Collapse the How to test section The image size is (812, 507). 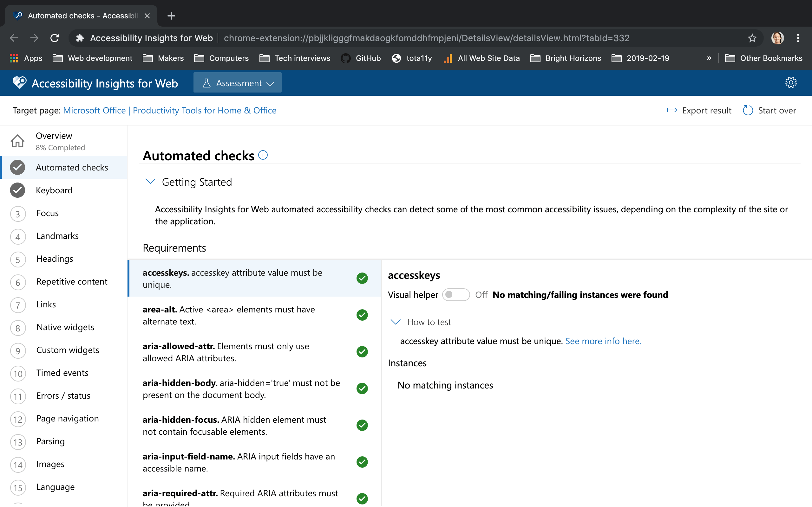(395, 322)
